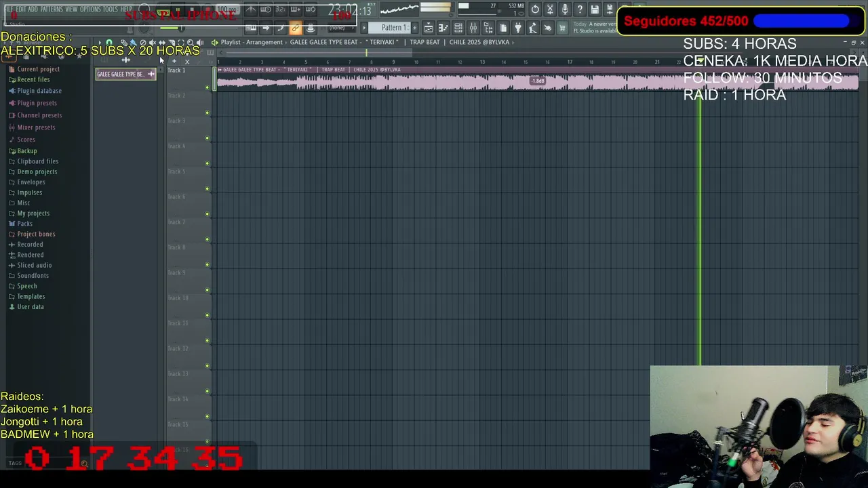Viewport: 868px width, 488px height.
Task: Open the Channel rack toolbar icon
Action: pyautogui.click(x=458, y=28)
